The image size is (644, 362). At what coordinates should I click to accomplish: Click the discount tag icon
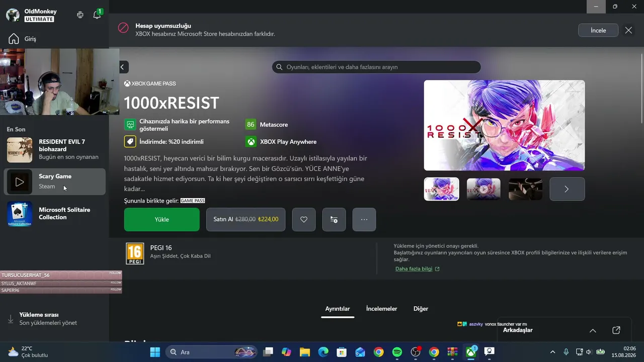(x=130, y=142)
